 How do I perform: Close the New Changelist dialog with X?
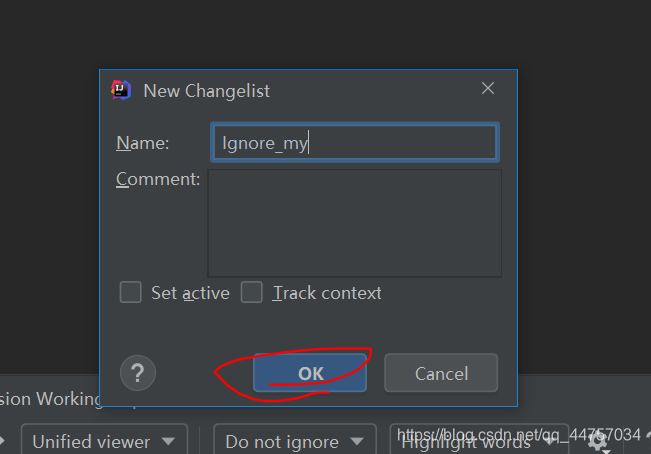(x=488, y=89)
